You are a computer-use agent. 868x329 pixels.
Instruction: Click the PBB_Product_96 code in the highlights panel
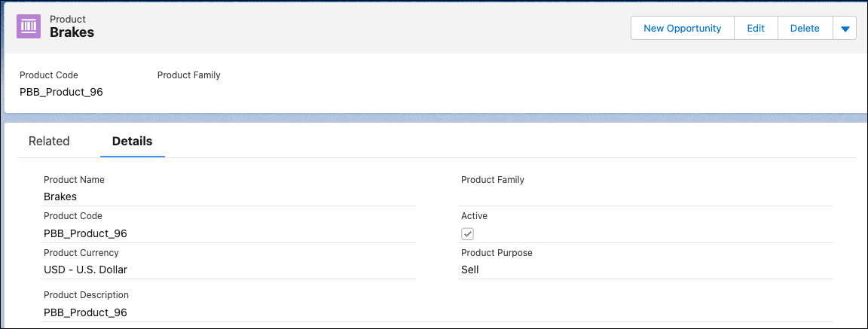point(62,93)
